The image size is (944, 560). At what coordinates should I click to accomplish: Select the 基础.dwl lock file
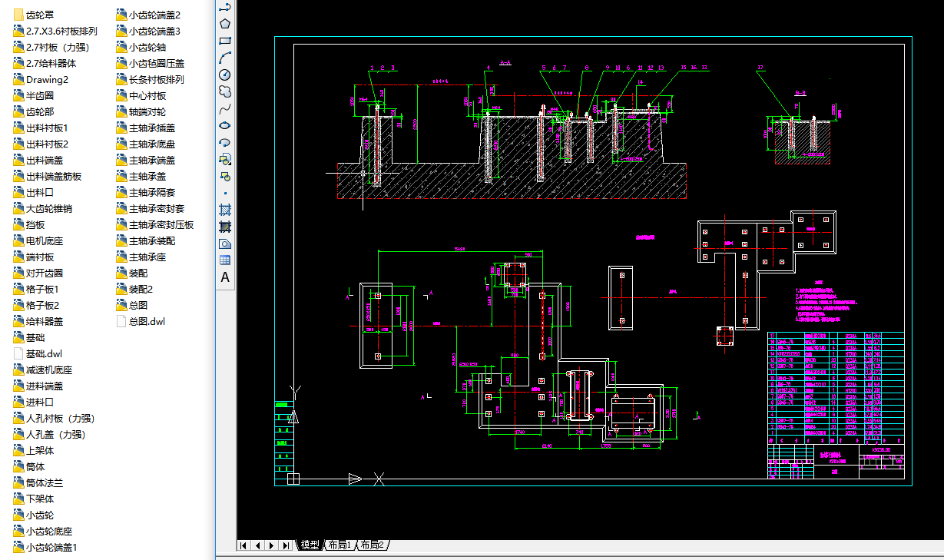pos(38,353)
